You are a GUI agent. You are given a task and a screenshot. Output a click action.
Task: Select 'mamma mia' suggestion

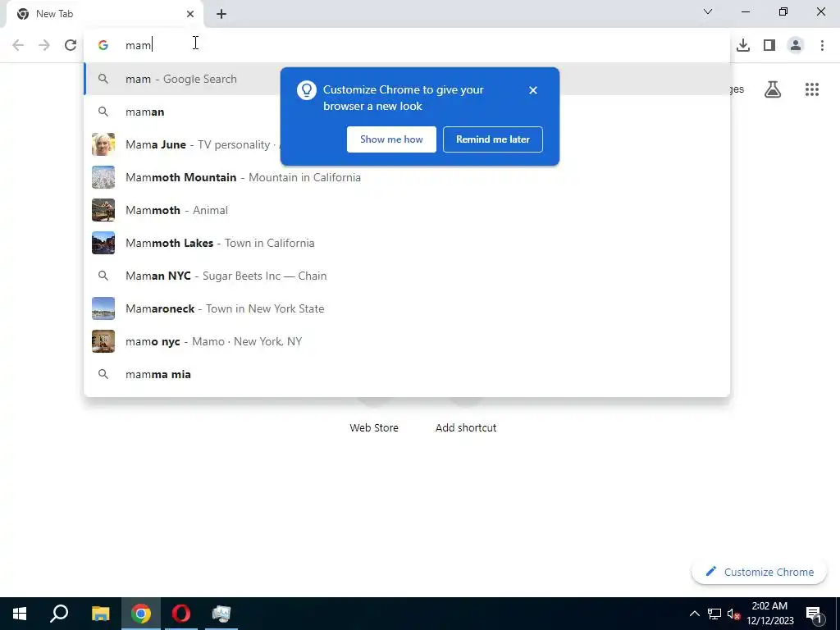407,374
